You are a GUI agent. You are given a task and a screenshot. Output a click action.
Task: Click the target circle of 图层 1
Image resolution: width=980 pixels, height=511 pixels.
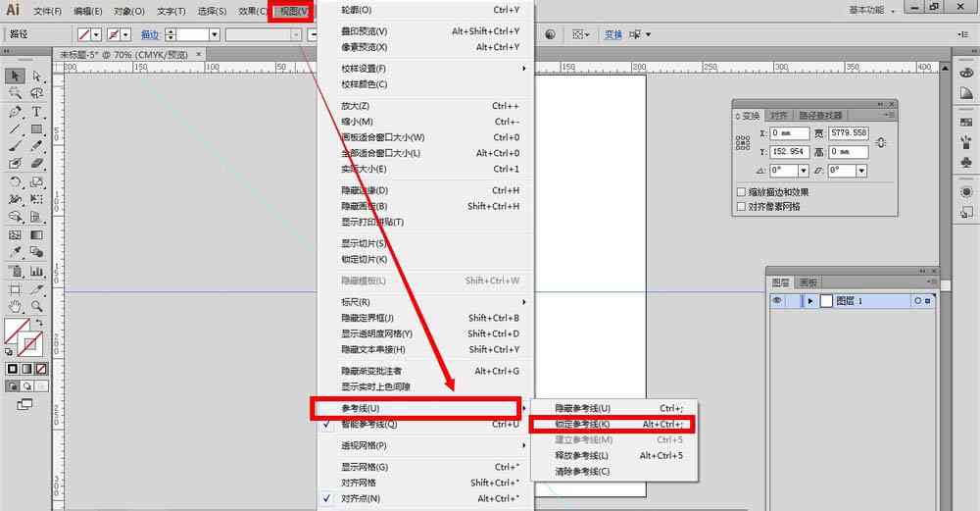coord(917,301)
